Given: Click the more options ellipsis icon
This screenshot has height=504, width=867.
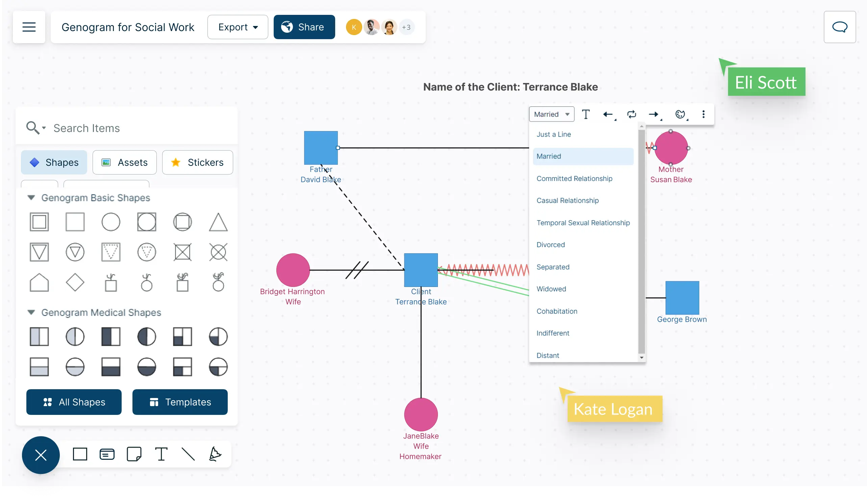Looking at the screenshot, I should (704, 114).
